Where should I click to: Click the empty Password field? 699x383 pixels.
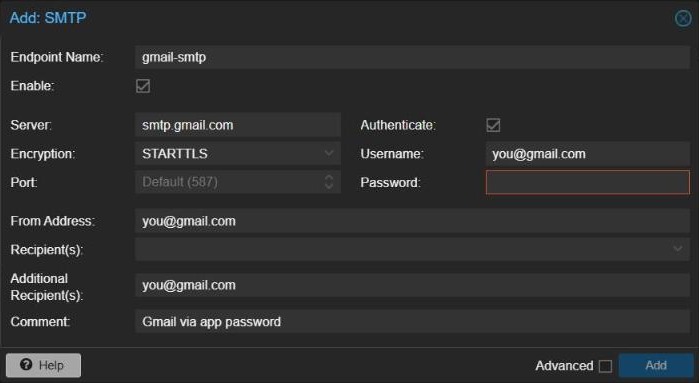click(x=588, y=182)
